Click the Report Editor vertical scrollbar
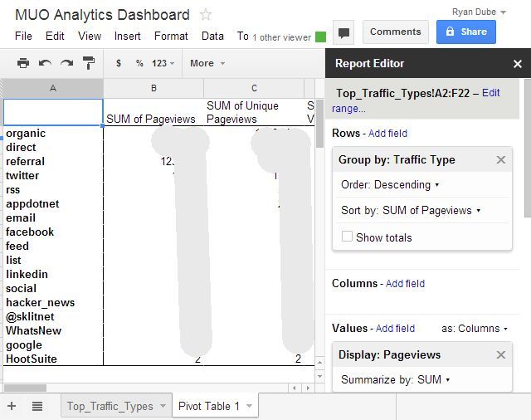The image size is (531, 420). pyautogui.click(x=528, y=149)
